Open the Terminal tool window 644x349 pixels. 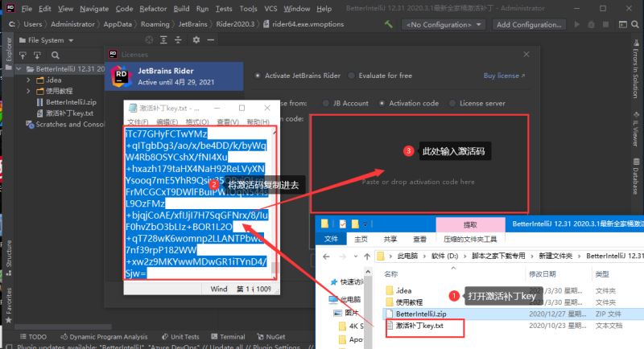click(228, 337)
